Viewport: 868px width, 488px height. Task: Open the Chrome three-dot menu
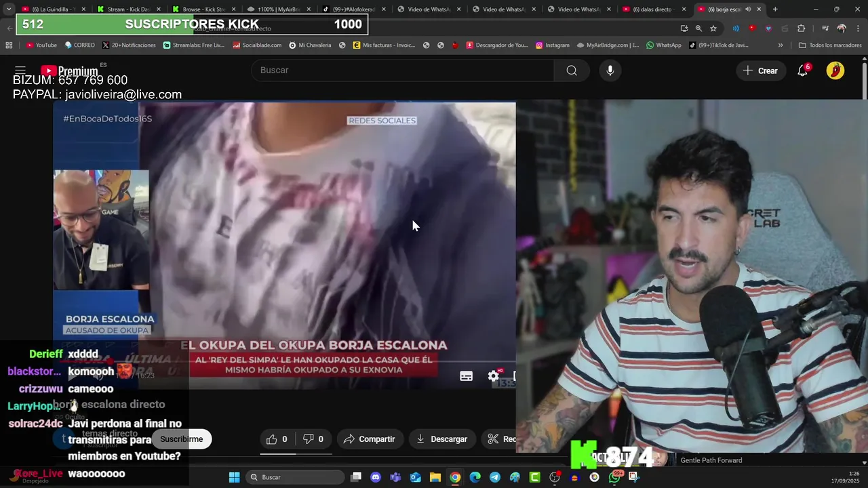pyautogui.click(x=858, y=28)
